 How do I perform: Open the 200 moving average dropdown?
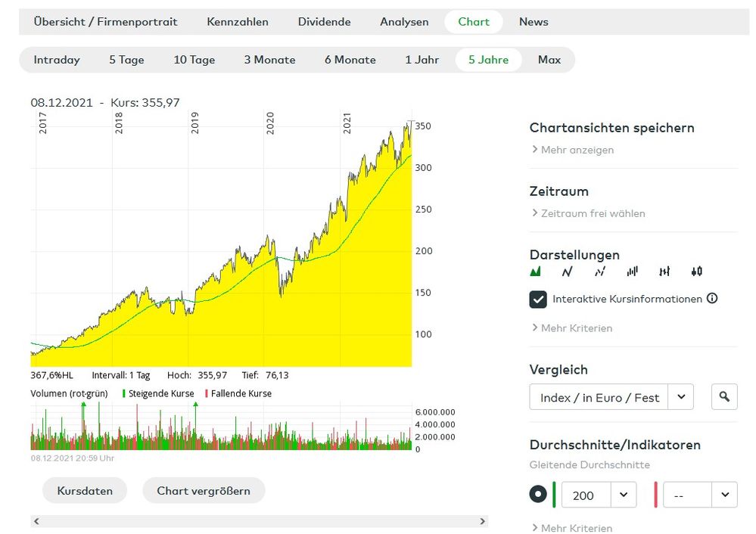[x=624, y=495]
